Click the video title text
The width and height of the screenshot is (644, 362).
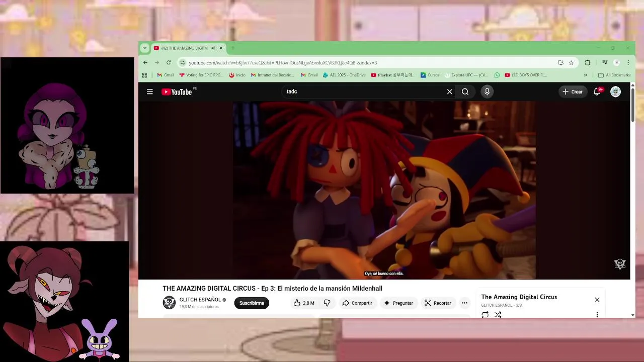[272, 288]
